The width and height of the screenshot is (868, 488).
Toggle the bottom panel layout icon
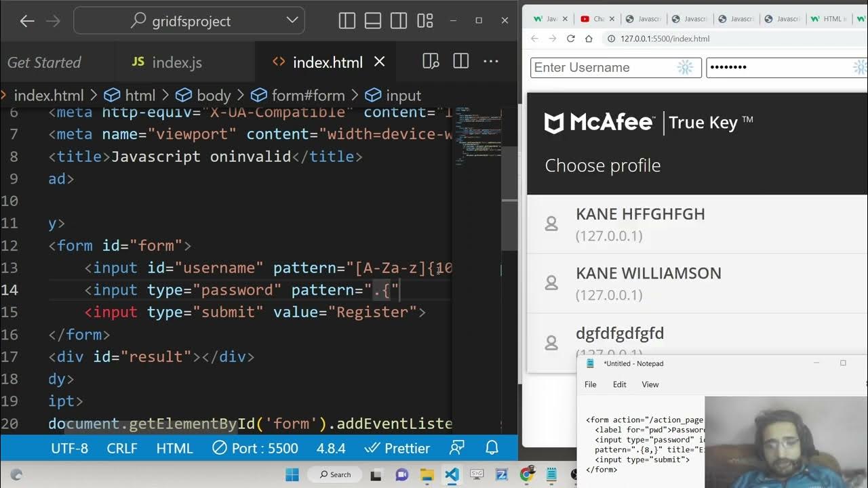(373, 21)
